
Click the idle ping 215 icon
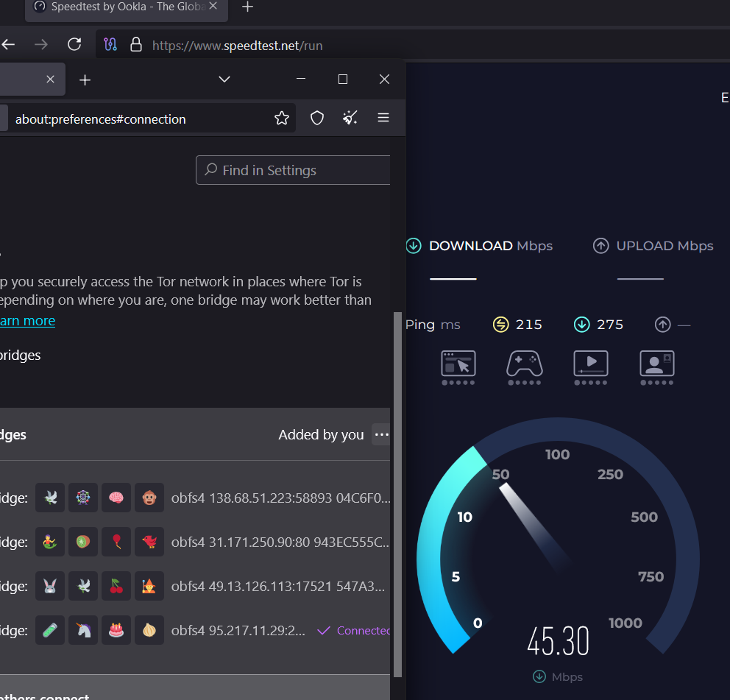pyautogui.click(x=501, y=324)
